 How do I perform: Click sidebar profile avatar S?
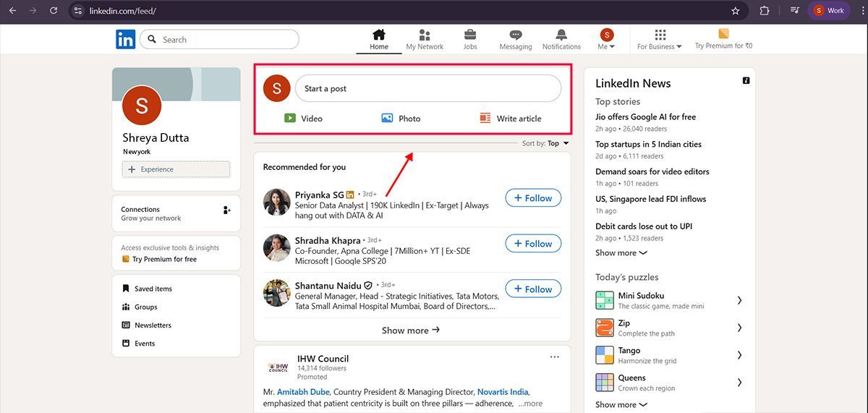pyautogui.click(x=142, y=106)
